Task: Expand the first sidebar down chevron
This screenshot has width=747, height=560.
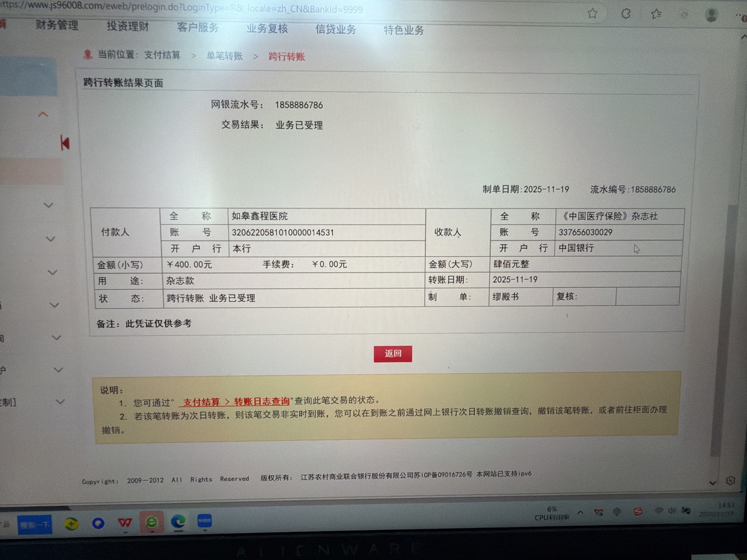Action: click(x=49, y=205)
